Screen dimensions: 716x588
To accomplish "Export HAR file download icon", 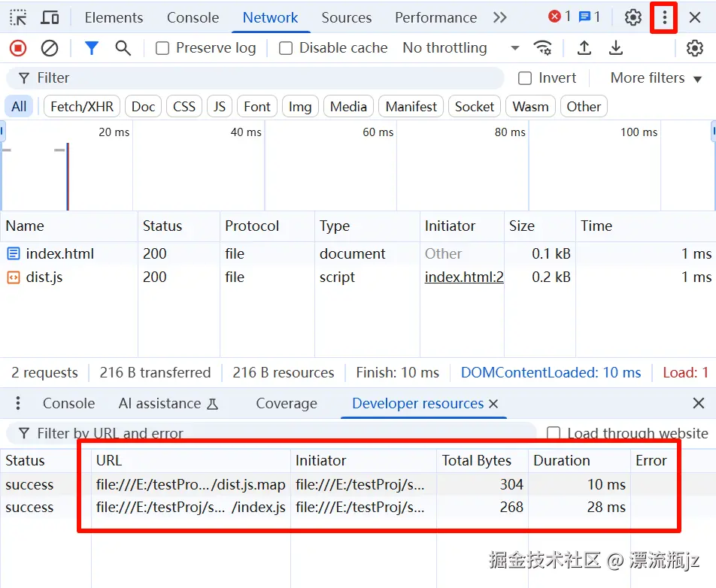I will (x=615, y=48).
